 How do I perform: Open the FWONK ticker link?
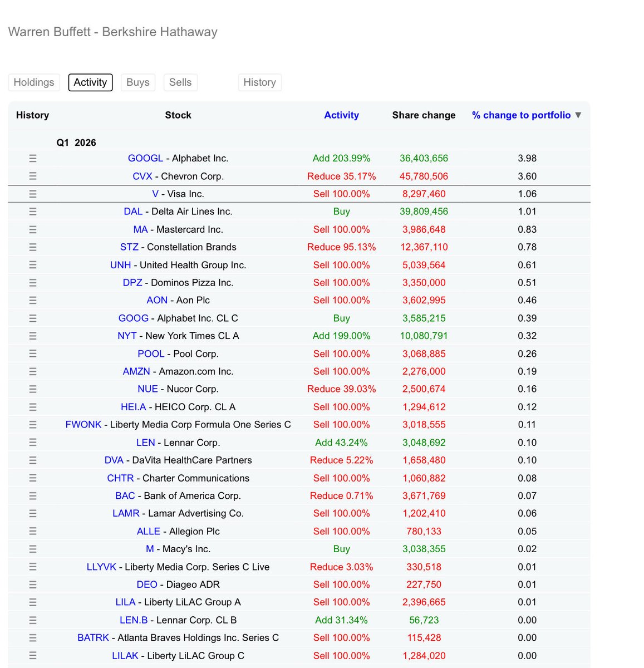coord(83,425)
